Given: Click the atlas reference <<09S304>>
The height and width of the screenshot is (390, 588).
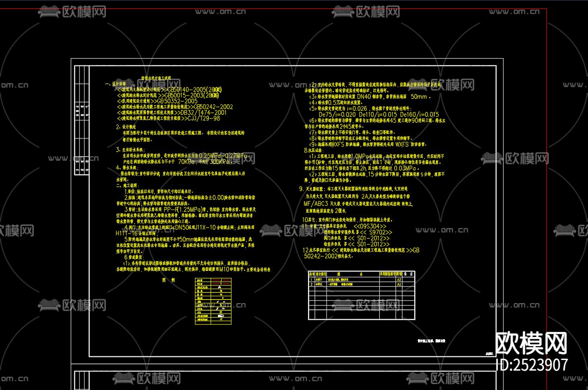Looking at the screenshot, I should tap(370, 227).
